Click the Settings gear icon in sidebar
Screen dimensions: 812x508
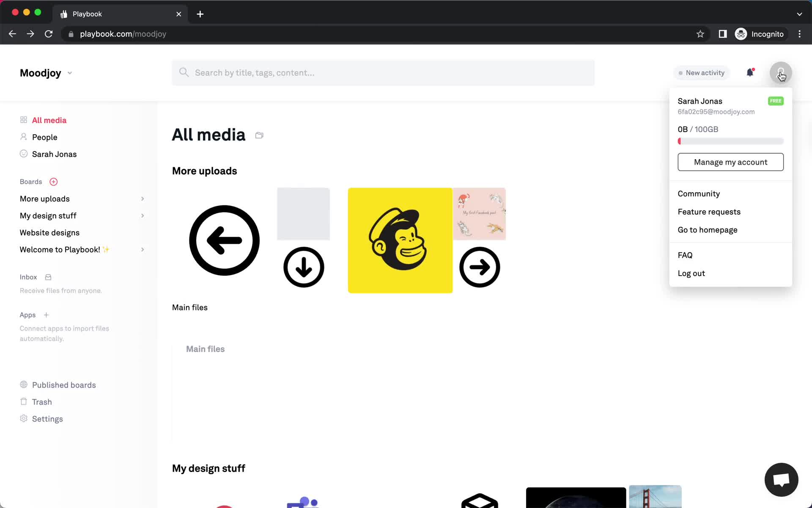pyautogui.click(x=23, y=418)
